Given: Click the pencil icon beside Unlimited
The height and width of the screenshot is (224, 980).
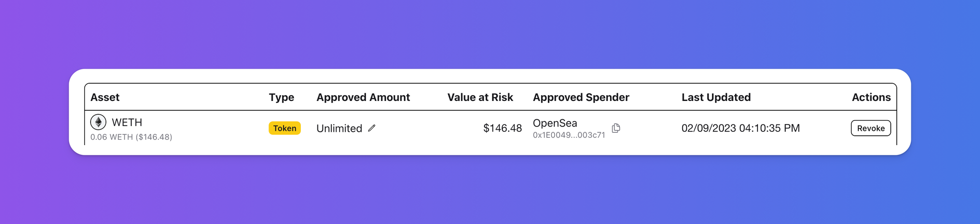Looking at the screenshot, I should 372,128.
